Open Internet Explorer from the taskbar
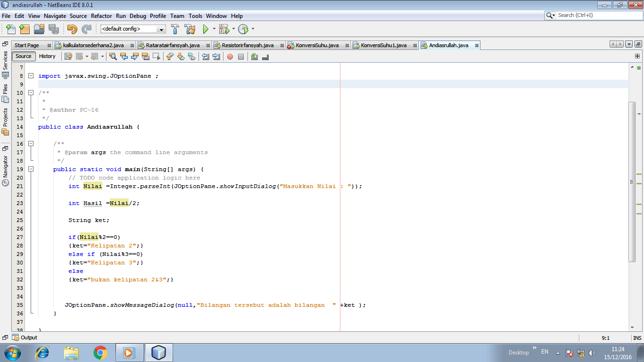Image resolution: width=644 pixels, height=362 pixels. click(x=42, y=353)
